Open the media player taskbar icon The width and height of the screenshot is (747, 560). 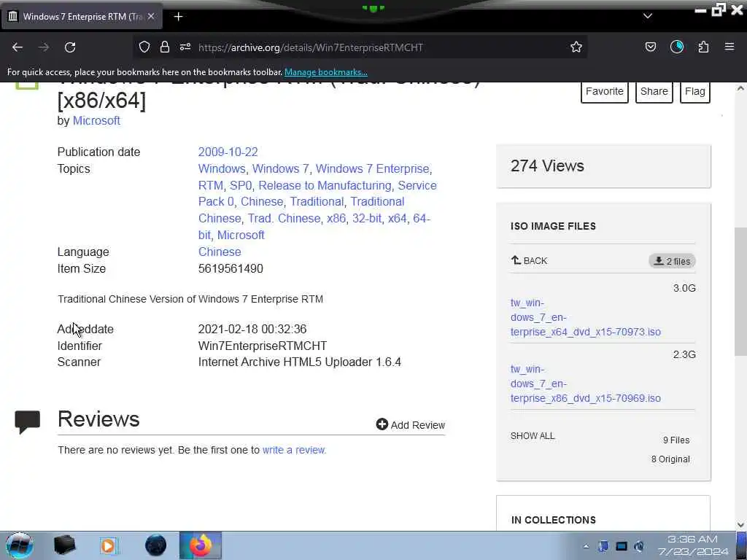[x=109, y=545]
